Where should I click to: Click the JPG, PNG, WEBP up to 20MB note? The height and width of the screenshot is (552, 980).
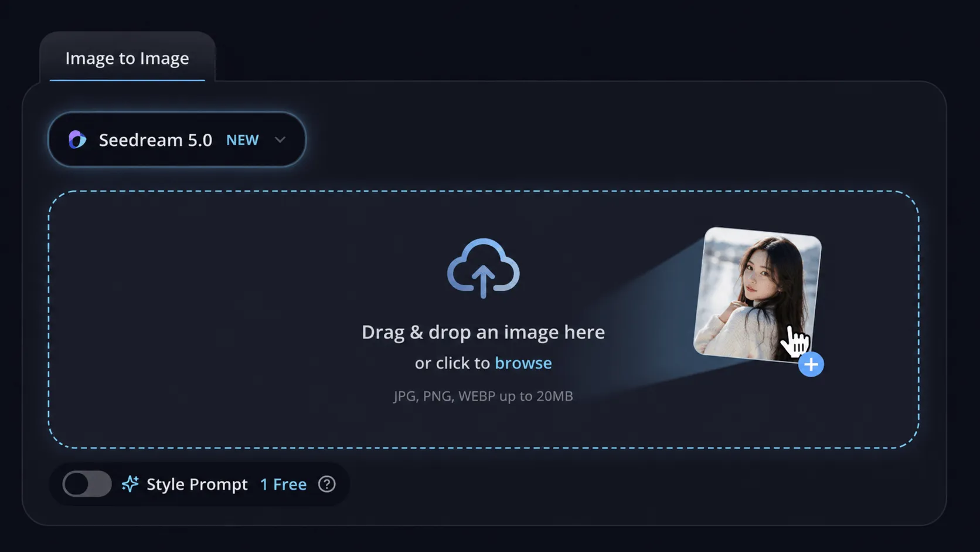[x=484, y=396]
